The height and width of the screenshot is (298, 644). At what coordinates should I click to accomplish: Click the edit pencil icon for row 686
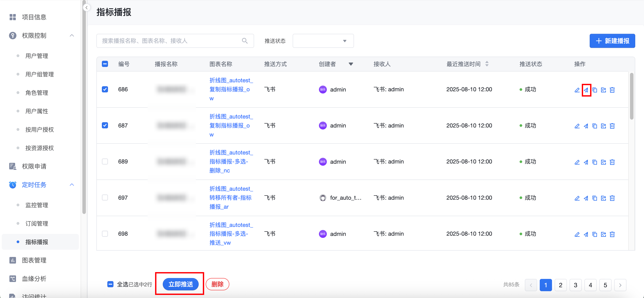[577, 90]
